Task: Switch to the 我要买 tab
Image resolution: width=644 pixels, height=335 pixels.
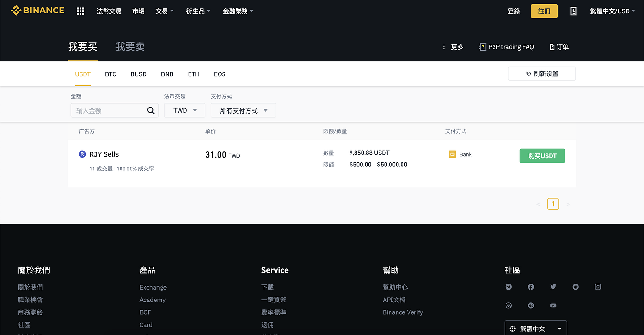Action: [x=83, y=46]
